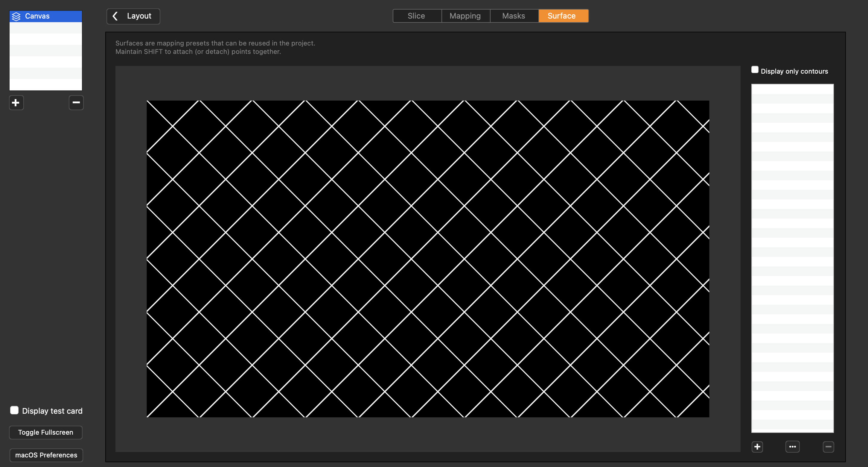
Task: Click the Slice tab
Action: point(416,16)
